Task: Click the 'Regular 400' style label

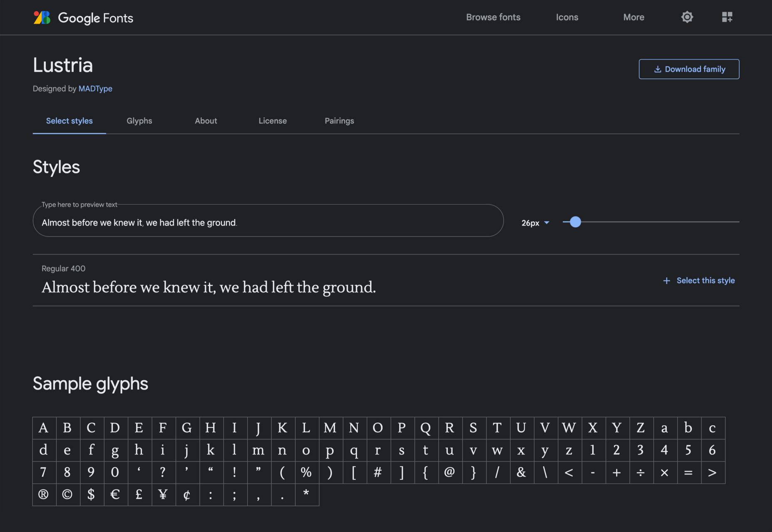Action: [x=64, y=268]
